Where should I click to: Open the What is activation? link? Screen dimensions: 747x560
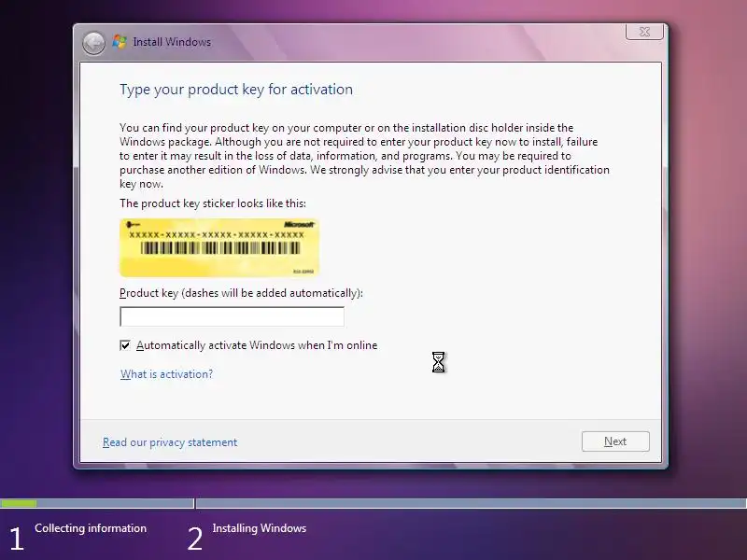(166, 374)
